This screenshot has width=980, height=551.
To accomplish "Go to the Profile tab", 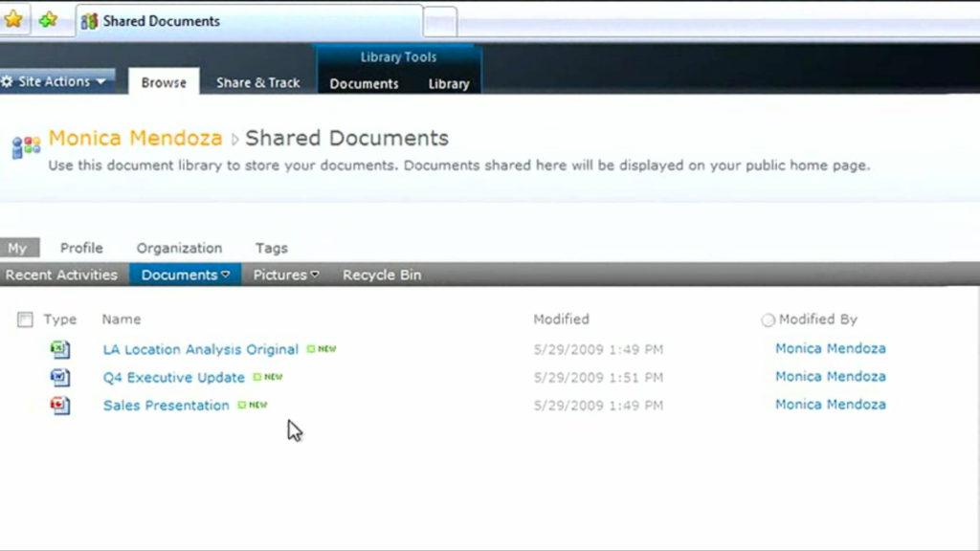I will (81, 248).
